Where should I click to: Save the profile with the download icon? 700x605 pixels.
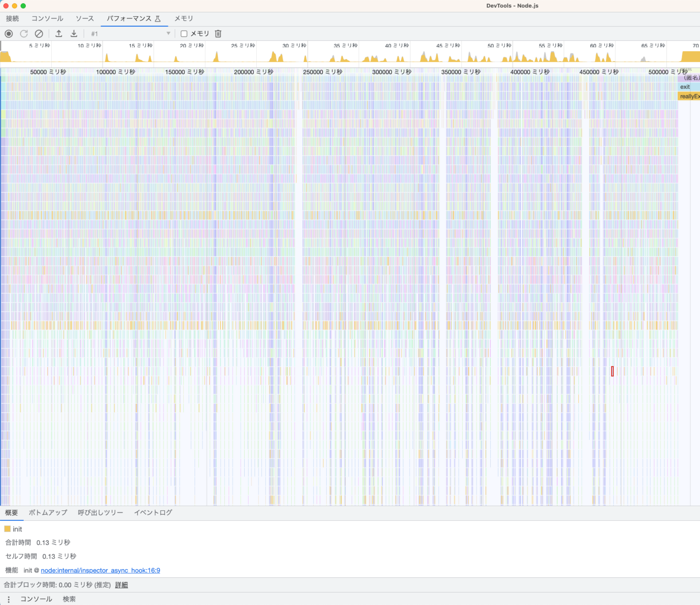tap(74, 34)
